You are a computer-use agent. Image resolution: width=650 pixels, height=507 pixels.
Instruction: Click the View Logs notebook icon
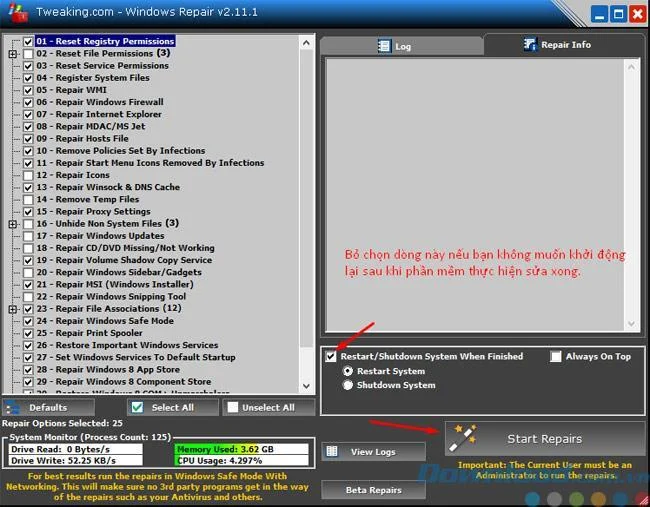[332, 451]
